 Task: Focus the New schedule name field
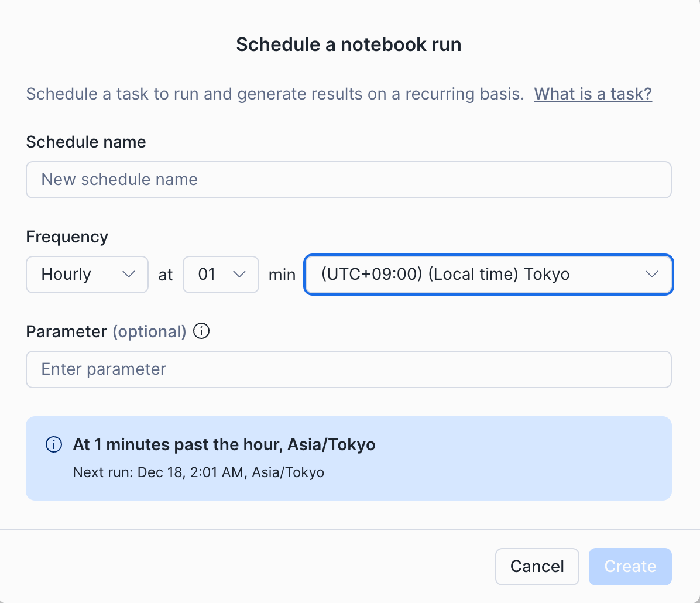click(348, 180)
